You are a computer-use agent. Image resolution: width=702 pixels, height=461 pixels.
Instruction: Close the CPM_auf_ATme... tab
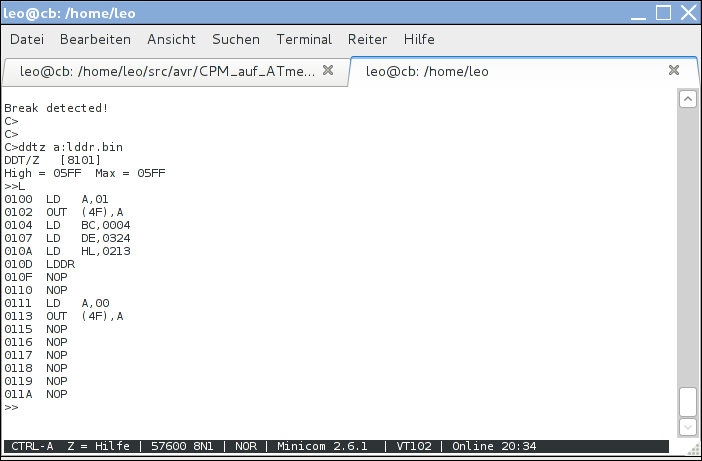pos(328,70)
